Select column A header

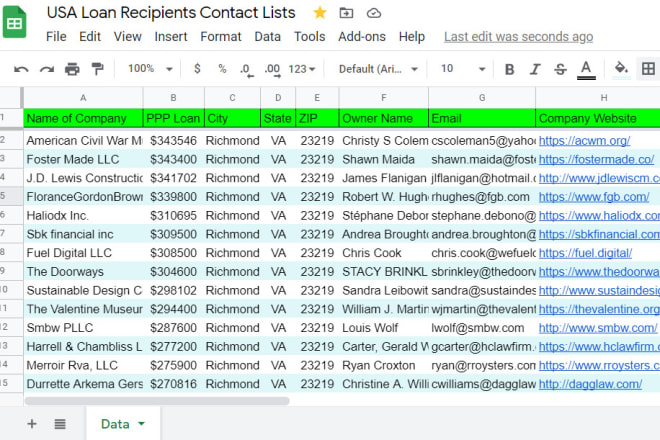(83, 98)
